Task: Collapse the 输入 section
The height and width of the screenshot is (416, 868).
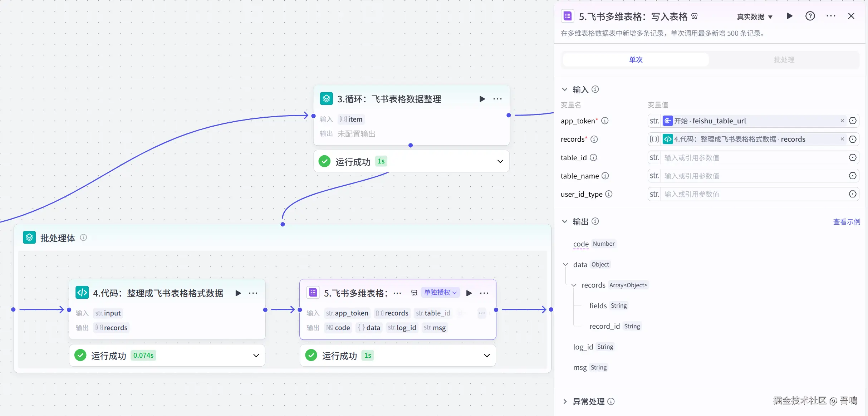Action: [x=565, y=89]
